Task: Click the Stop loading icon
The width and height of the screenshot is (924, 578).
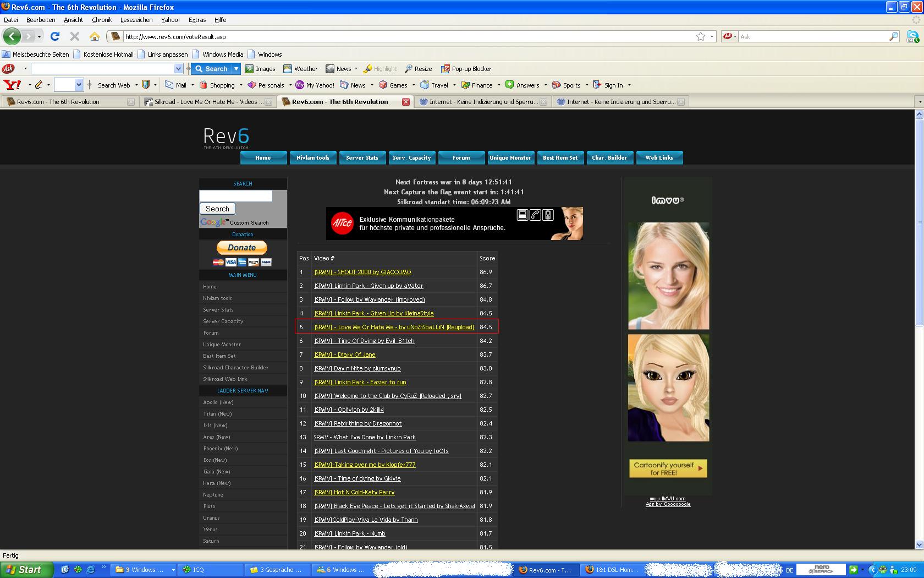Action: click(x=75, y=36)
